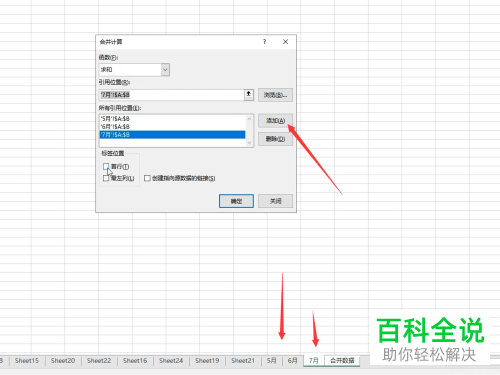Click the collapse dialog range selector icon
The image size is (500, 375).
pos(249,95)
